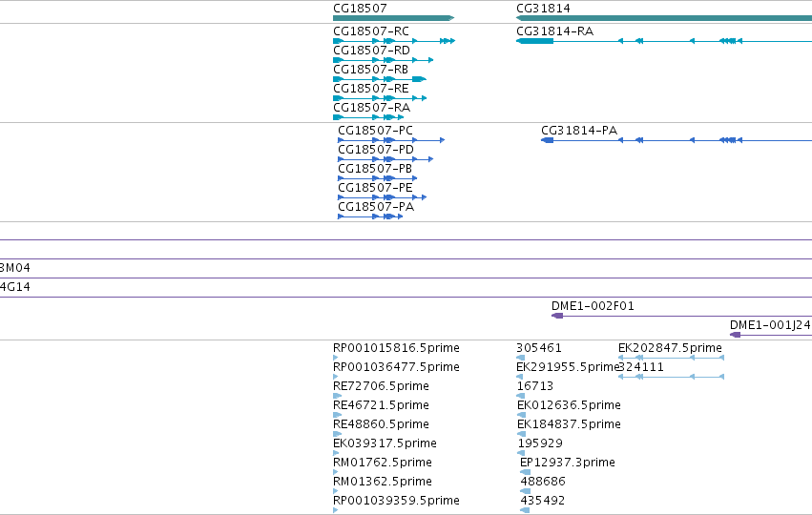Select the EK202847.5prime spliced EST glyph
812x515 pixels.
coord(671,358)
